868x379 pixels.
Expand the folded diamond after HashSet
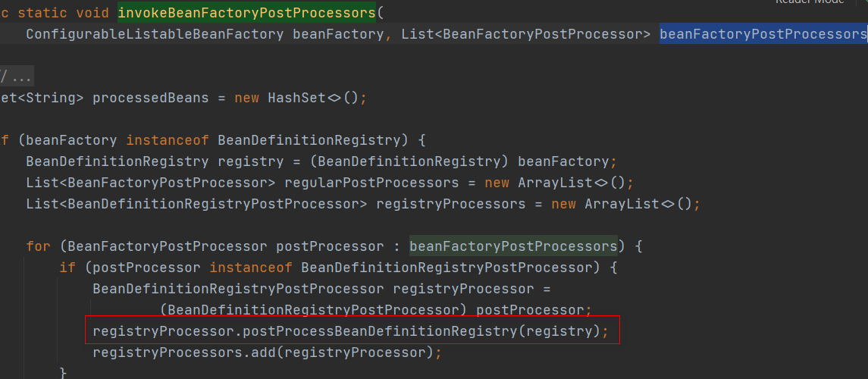[x=336, y=99]
